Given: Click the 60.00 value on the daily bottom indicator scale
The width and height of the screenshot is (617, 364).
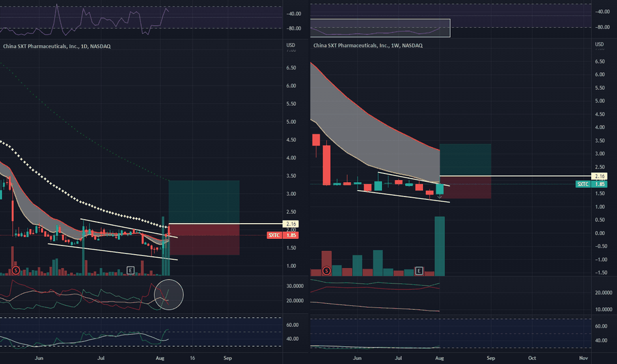Looking at the screenshot, I should (x=293, y=325).
